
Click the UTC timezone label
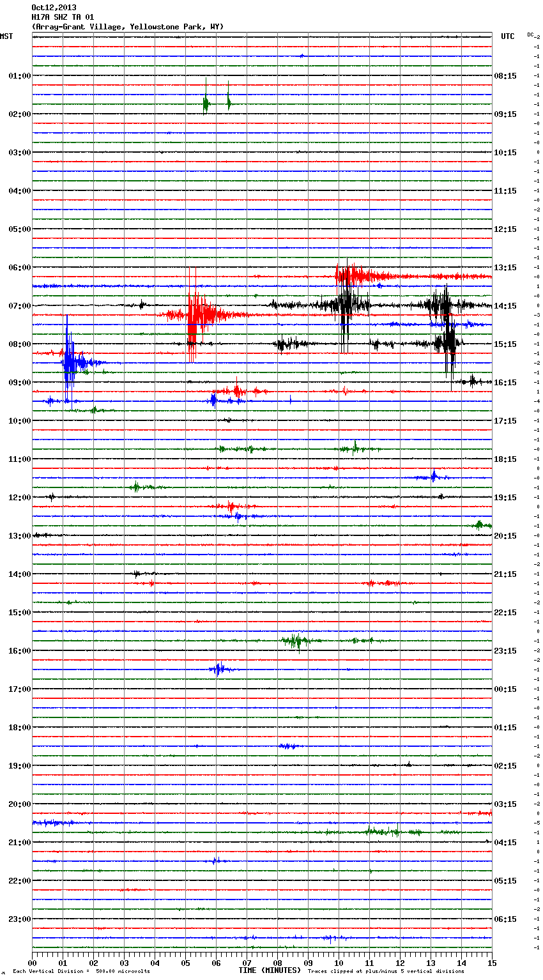click(507, 36)
